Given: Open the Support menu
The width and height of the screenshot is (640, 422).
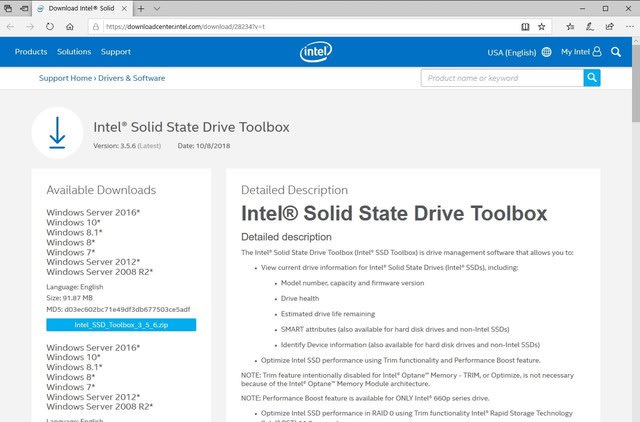Looking at the screenshot, I should click(116, 52).
